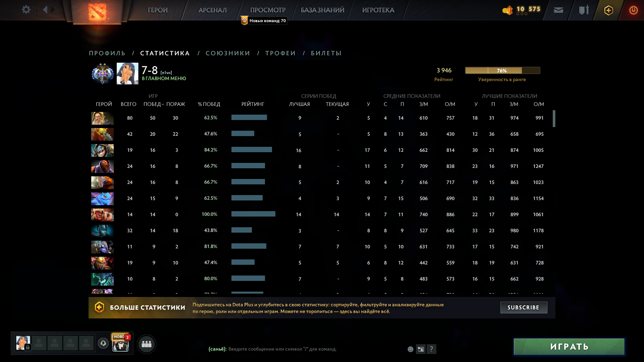
Task: Open shards balance 10 575
Action: 522,10
